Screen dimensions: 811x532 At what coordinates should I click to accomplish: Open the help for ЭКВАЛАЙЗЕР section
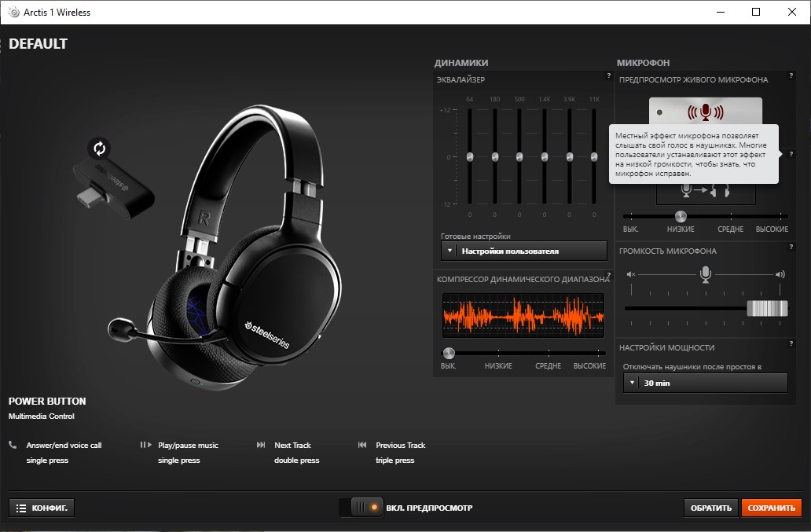tap(609, 75)
